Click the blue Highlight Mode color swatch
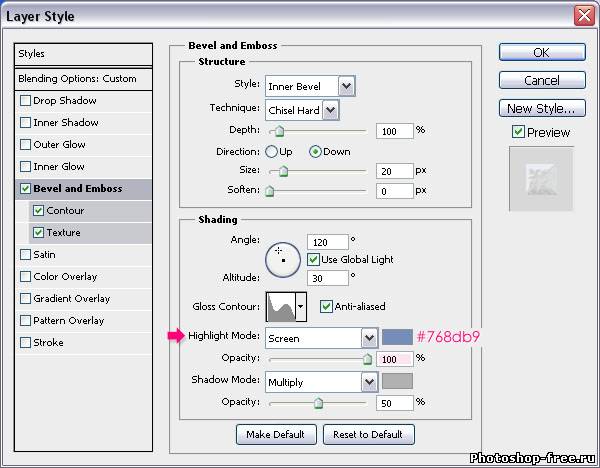 click(396, 337)
